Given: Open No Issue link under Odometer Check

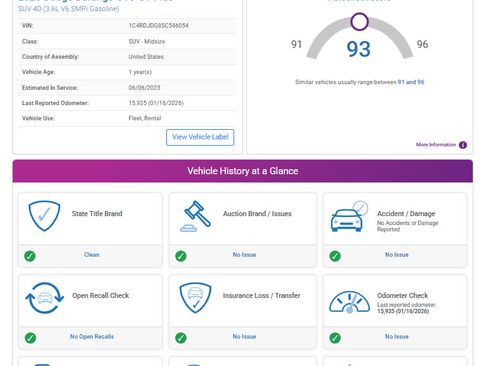Looking at the screenshot, I should 397,337.
